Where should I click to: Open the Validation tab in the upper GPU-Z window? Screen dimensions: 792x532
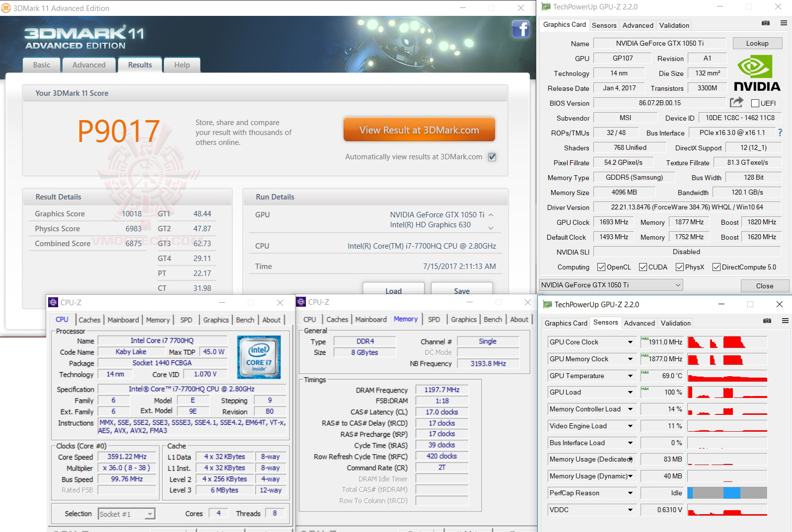point(674,25)
